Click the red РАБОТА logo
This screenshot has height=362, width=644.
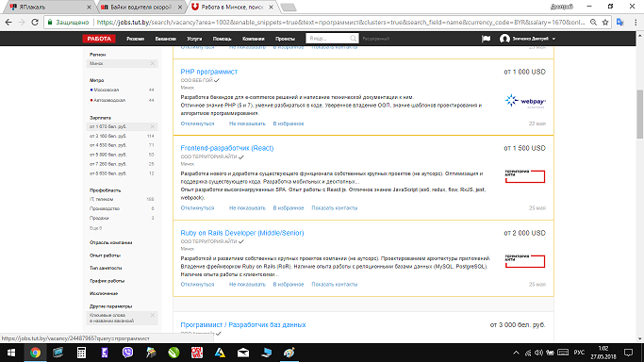click(x=99, y=39)
